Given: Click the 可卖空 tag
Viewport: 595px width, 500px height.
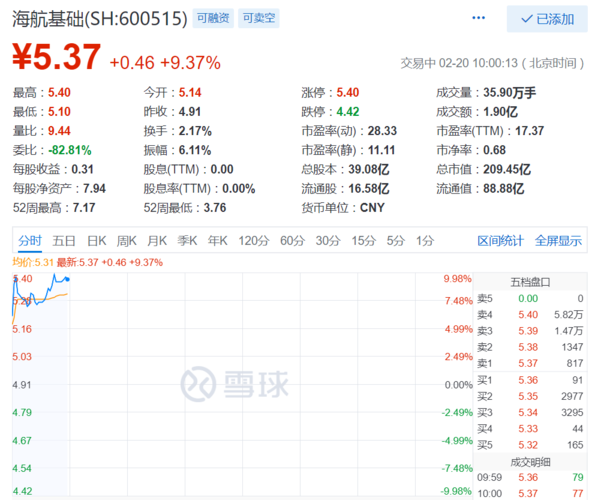Looking at the screenshot, I should 259,18.
